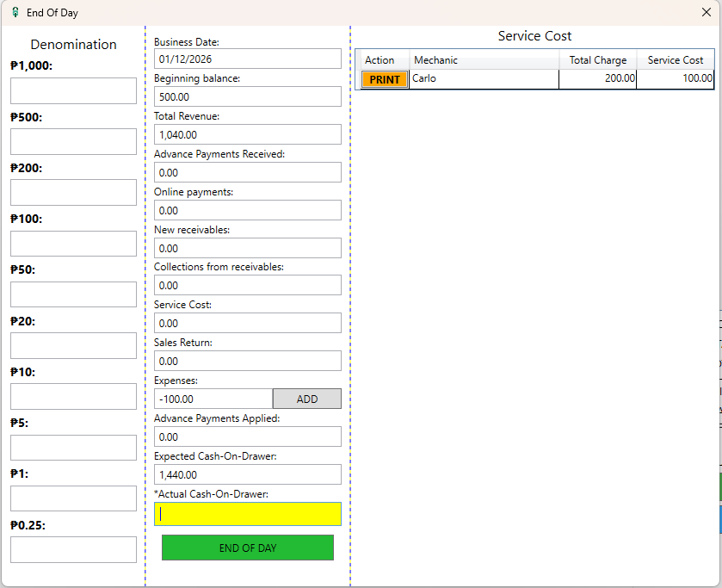
Task: Sort by the Mechanic column header
Action: coord(484,60)
